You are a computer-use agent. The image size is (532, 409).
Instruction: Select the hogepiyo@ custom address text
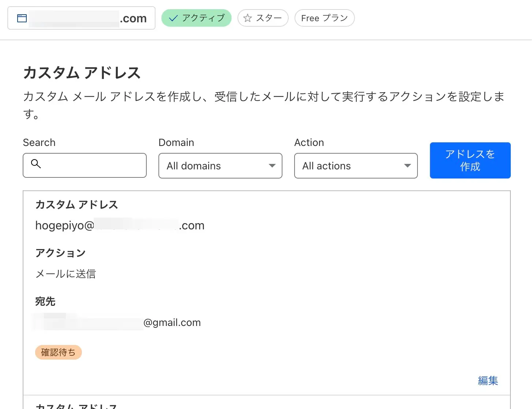(120, 225)
